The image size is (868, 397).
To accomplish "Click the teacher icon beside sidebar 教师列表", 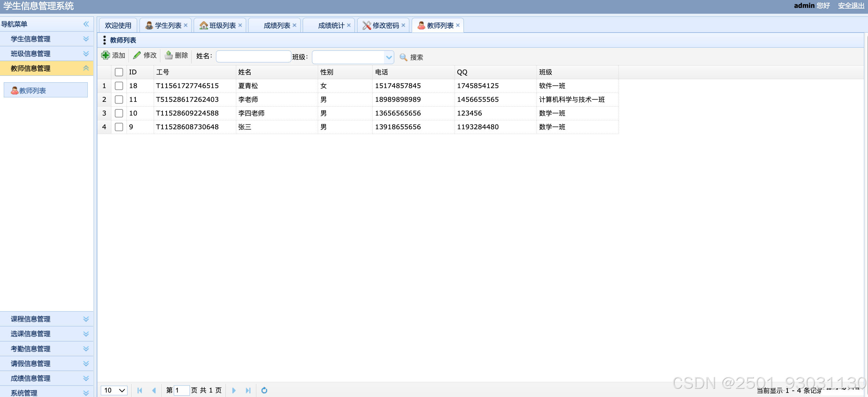I will tap(14, 91).
